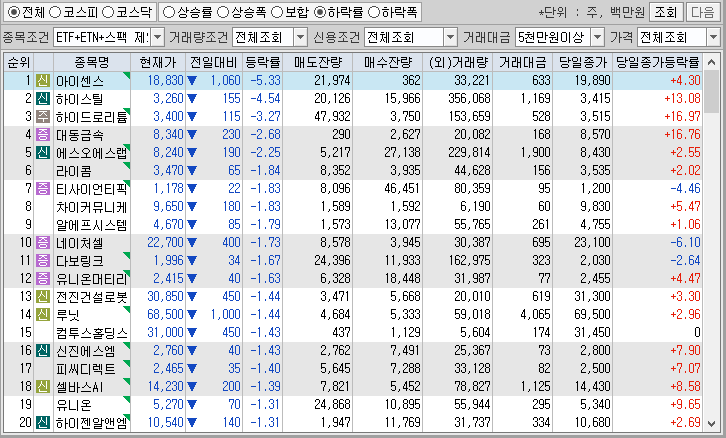Click the 68,500 current price of 루닛
726x438 pixels.
click(166, 314)
